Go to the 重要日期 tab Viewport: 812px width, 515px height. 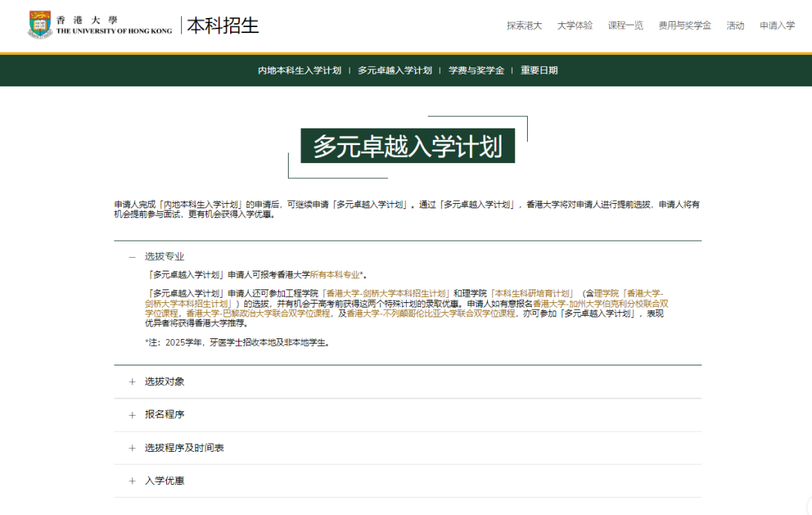click(539, 71)
